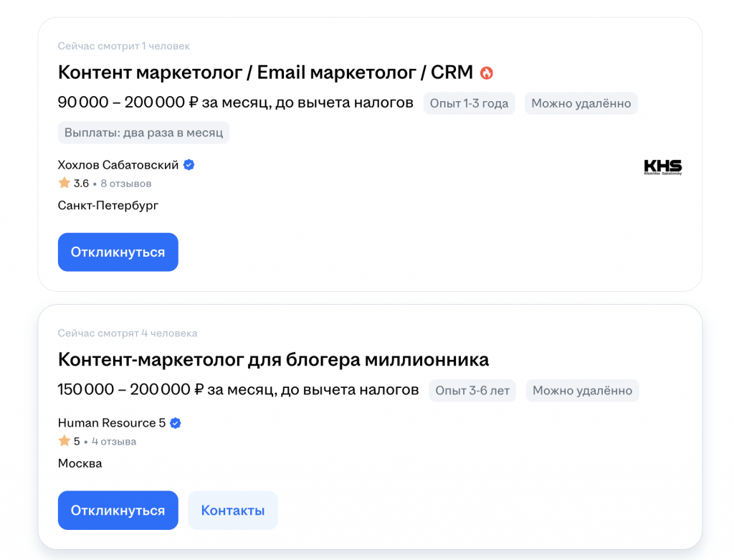The width and height of the screenshot is (734, 560).
Task: Click Можно удалённо tag on the first vacancy
Action: coord(581,103)
